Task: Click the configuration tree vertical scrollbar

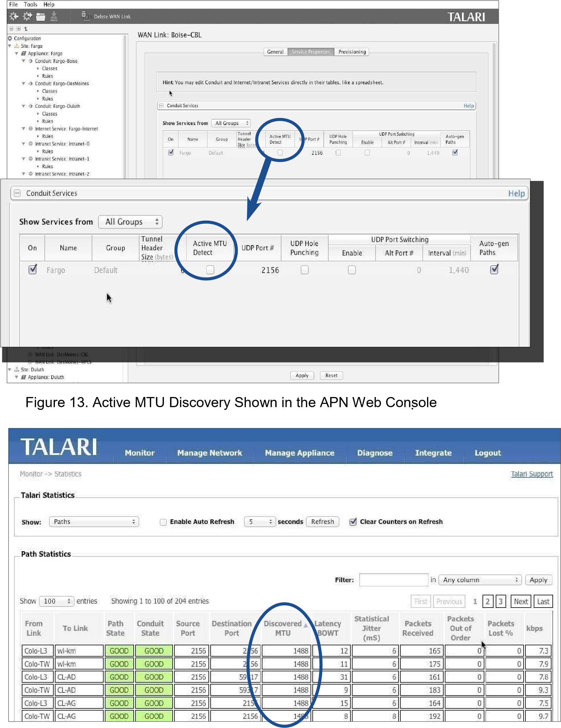Action: pyautogui.click(x=125, y=107)
